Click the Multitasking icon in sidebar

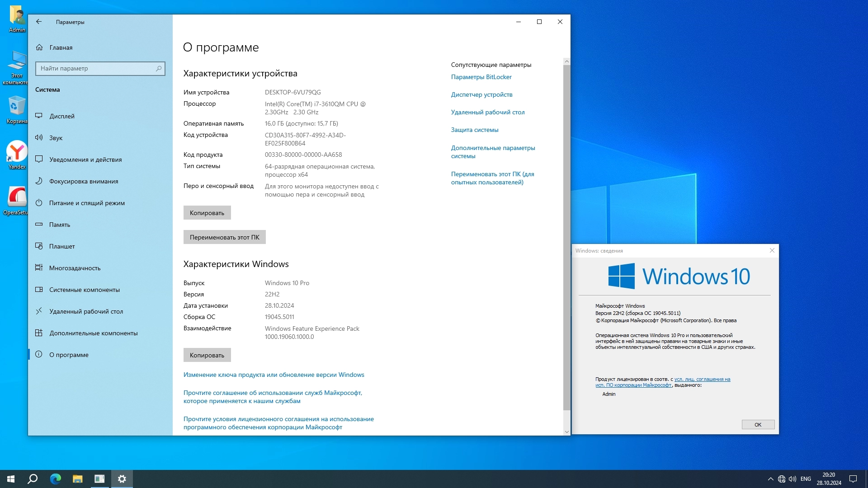39,268
